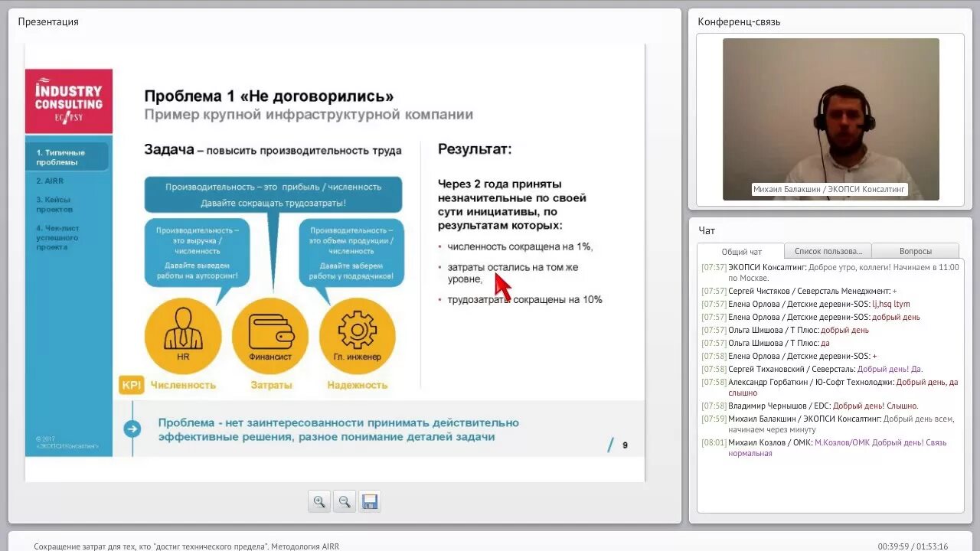980x551 pixels.
Task: Click the Чат panel title
Action: tap(707, 230)
